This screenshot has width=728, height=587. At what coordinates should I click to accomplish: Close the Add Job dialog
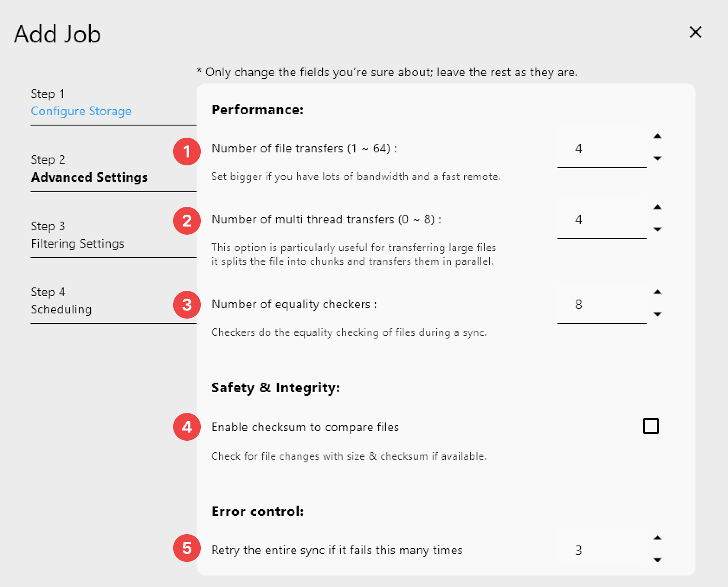[695, 32]
